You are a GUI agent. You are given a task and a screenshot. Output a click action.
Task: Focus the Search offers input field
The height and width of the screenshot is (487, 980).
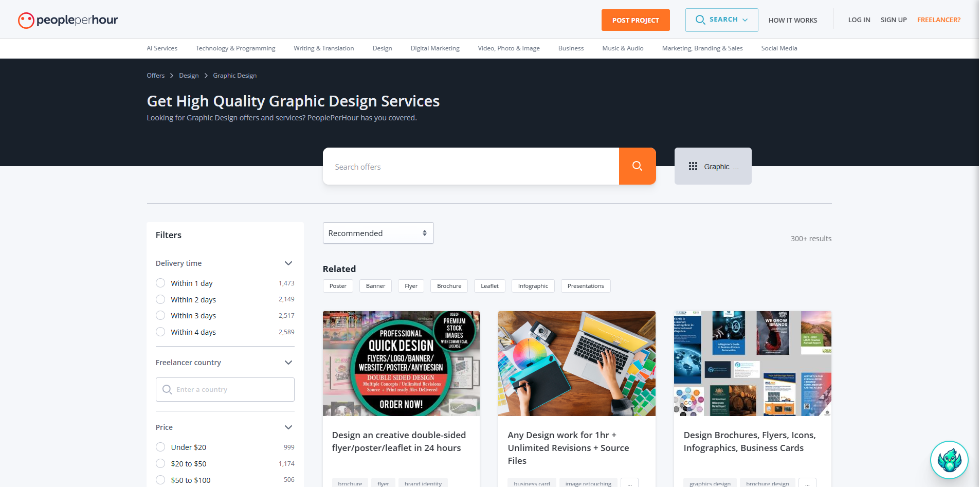[471, 166]
